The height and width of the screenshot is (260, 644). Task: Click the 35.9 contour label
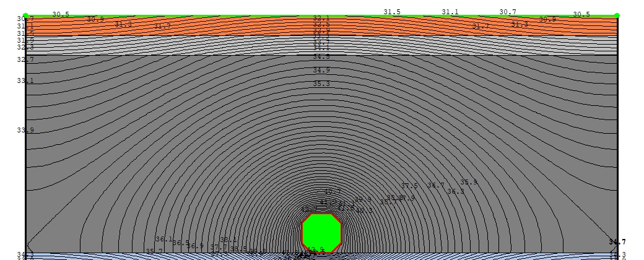point(469,183)
